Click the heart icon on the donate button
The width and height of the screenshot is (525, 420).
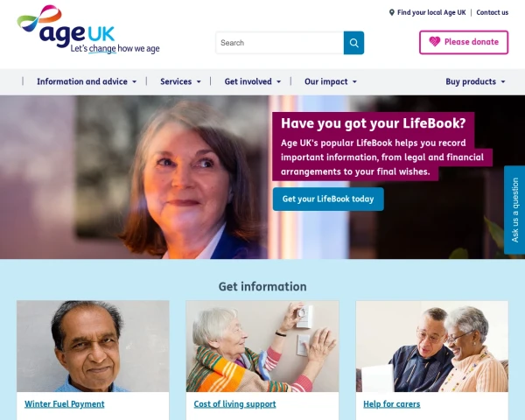[x=435, y=42]
